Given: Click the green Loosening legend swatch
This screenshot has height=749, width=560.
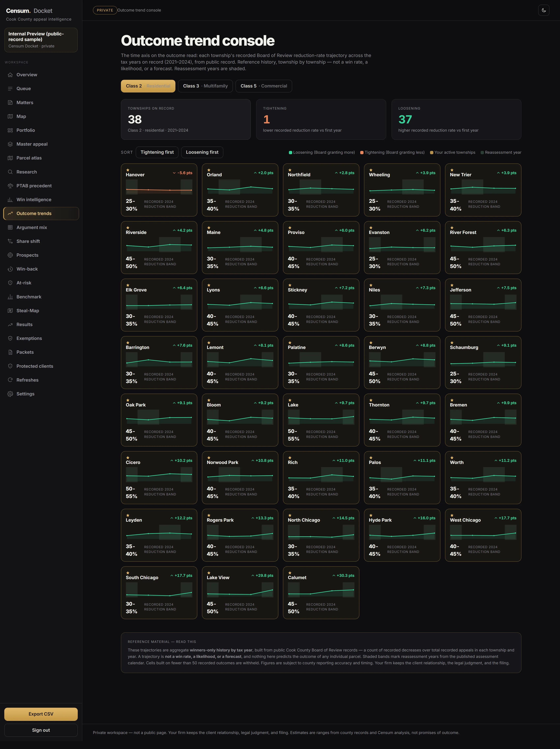Looking at the screenshot, I should (x=291, y=153).
